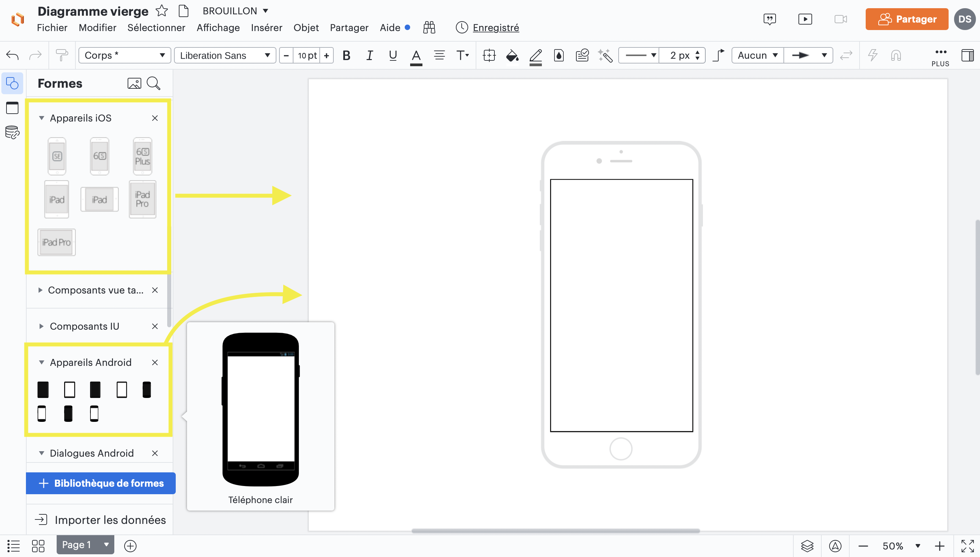Star the Diagramme vierge document

162,11
